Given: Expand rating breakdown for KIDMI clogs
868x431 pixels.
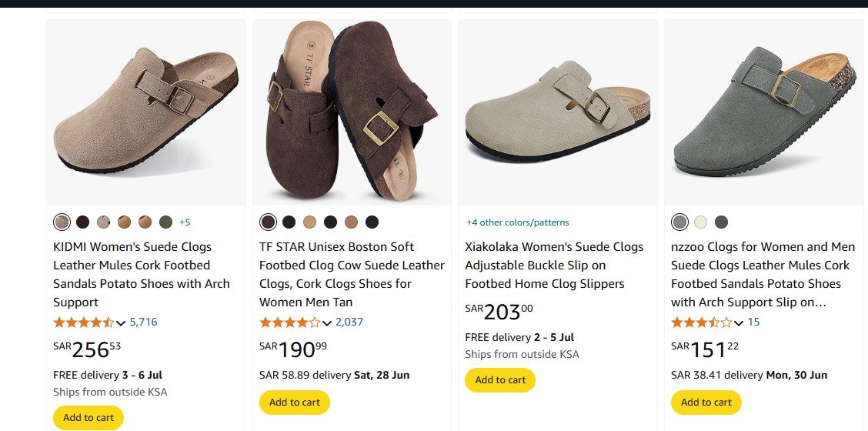Looking at the screenshot, I should pos(121,322).
